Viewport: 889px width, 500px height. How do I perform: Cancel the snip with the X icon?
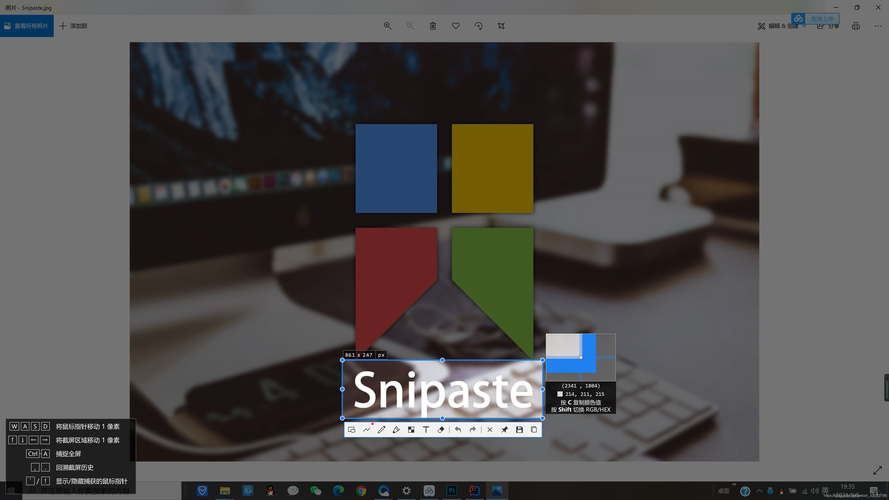click(x=490, y=430)
